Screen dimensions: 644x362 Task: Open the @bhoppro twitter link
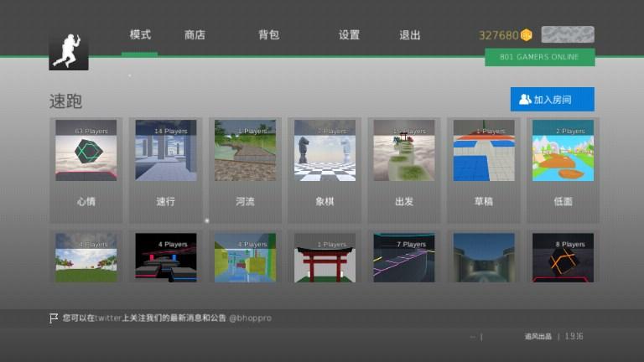pyautogui.click(x=250, y=318)
